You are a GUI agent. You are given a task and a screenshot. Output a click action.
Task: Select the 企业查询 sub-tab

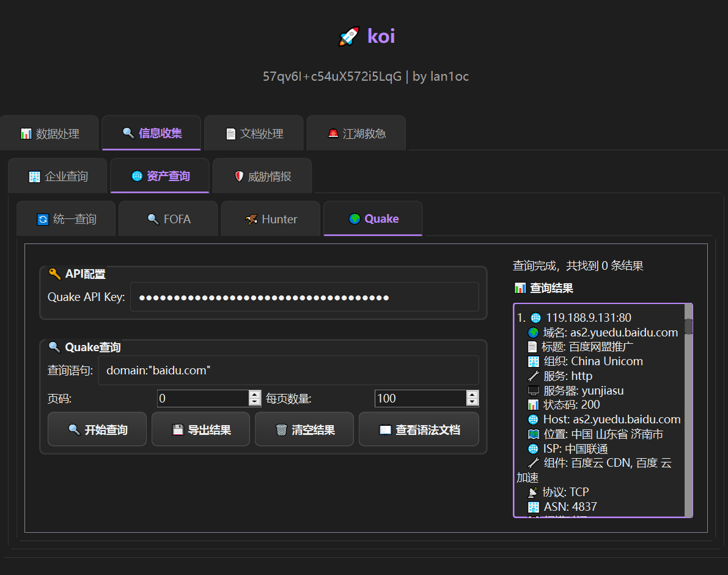(57, 176)
